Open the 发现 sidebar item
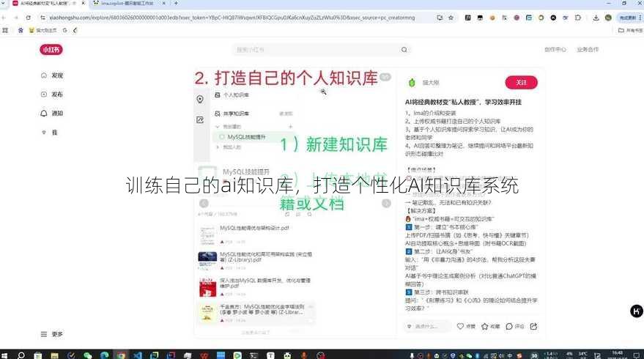Screen dimensions: 644x359 pos(52,75)
